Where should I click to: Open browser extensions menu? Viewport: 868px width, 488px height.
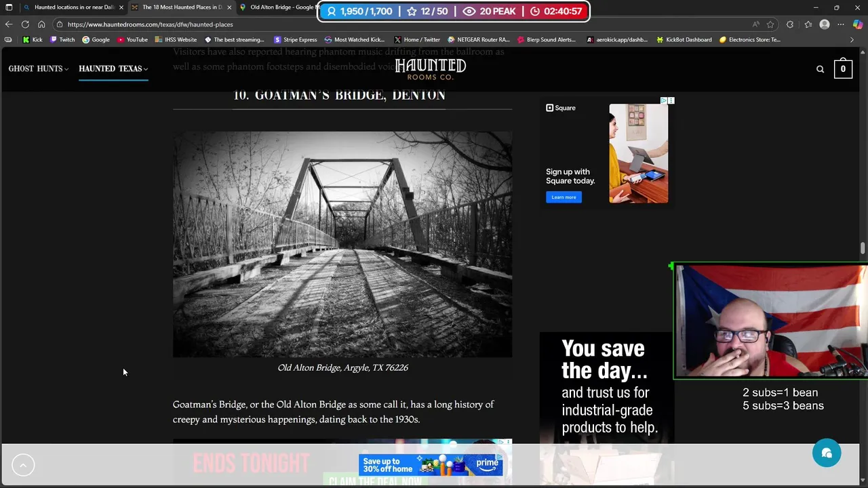tap(790, 24)
